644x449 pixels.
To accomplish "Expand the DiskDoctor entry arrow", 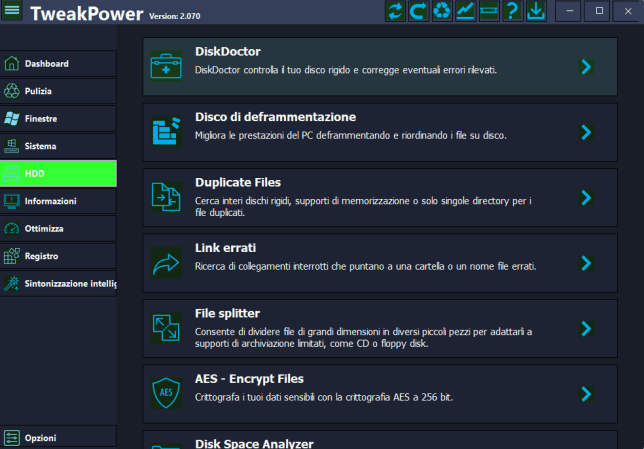I will (x=587, y=67).
